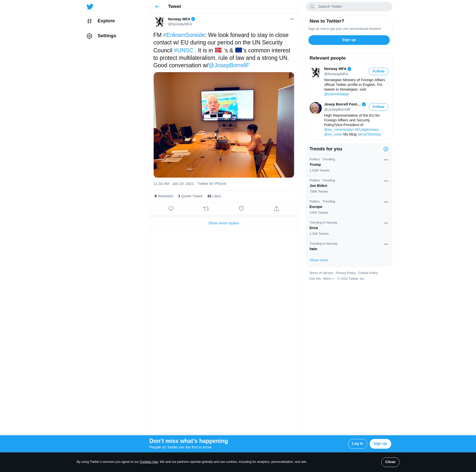Image resolution: width=476 pixels, height=472 pixels.
Task: Expand the More footer links menu
Action: [x=329, y=279]
